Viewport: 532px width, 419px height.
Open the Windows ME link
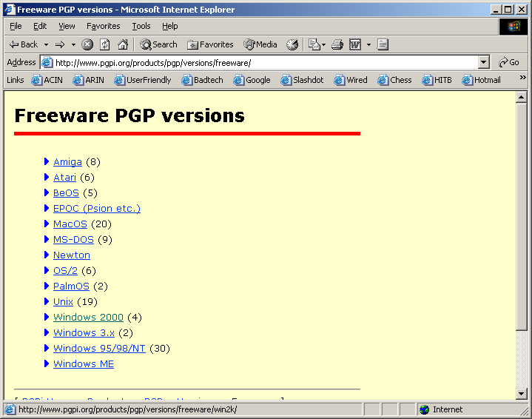tap(84, 364)
